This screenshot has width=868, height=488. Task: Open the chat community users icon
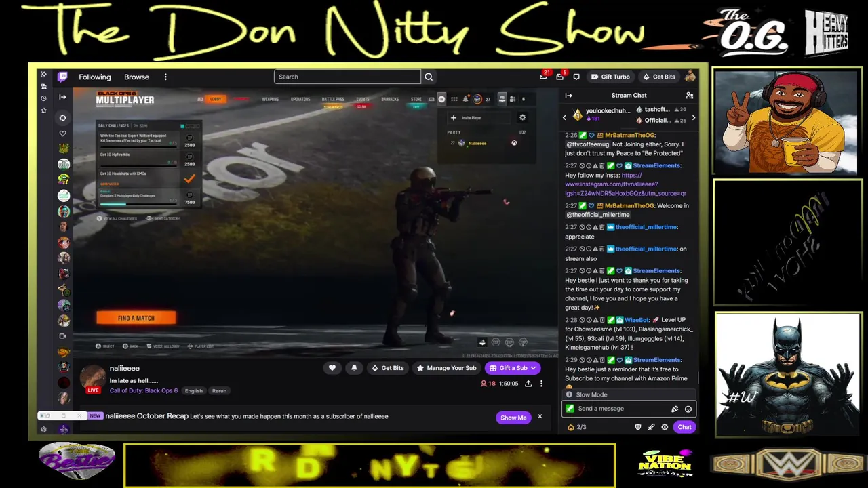690,96
